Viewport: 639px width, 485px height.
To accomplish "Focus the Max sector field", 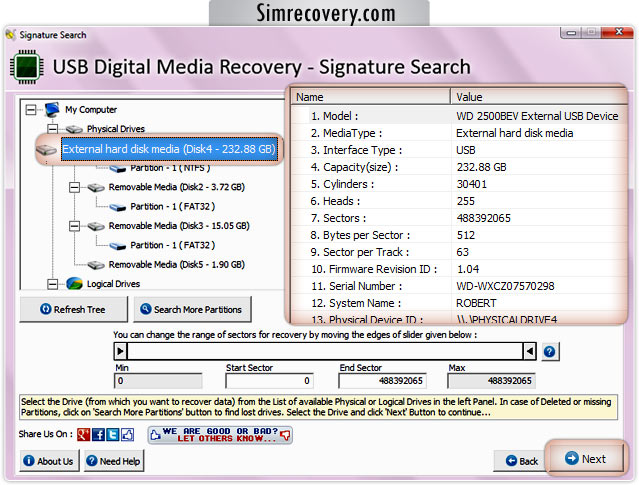I will (x=491, y=381).
